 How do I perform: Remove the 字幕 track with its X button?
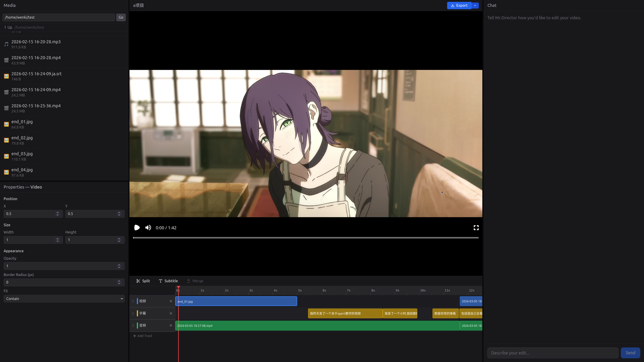(x=171, y=313)
